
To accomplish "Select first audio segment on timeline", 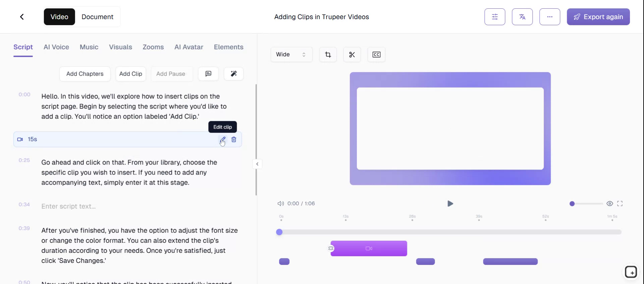I will tap(284, 262).
